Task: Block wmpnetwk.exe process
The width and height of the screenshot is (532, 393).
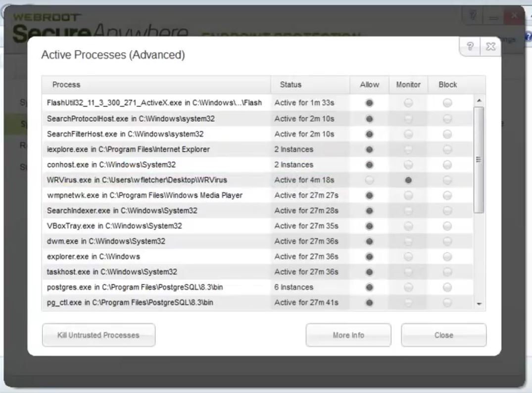Action: click(x=447, y=196)
